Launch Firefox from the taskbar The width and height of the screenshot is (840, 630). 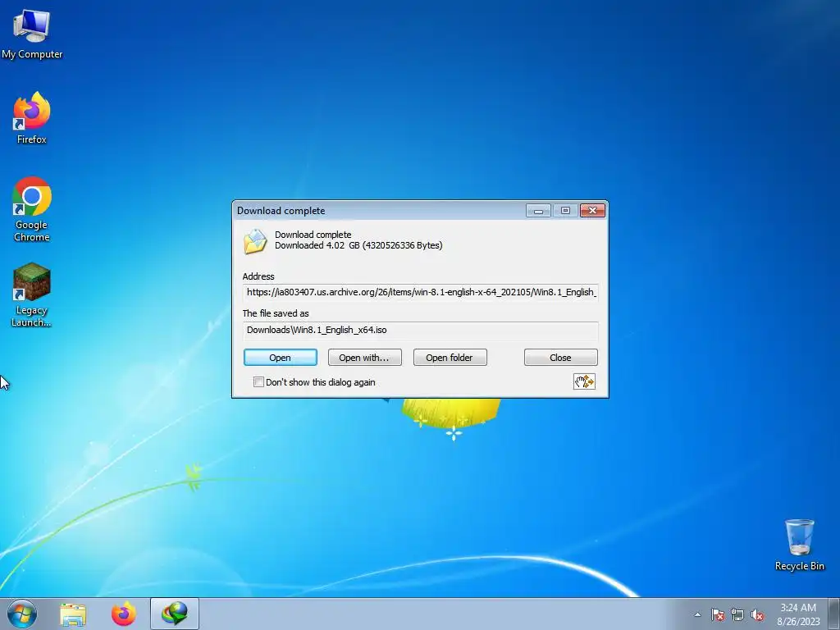pyautogui.click(x=124, y=614)
